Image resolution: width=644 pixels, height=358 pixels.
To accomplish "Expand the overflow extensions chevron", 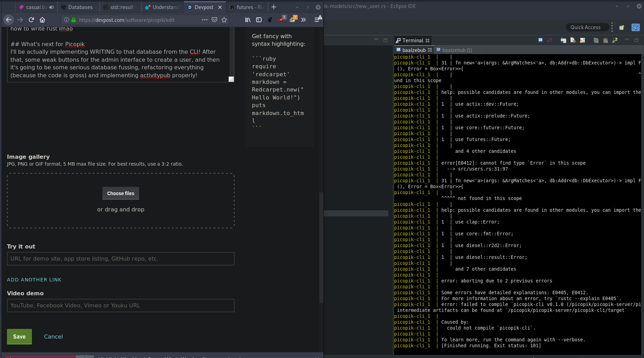I will (x=304, y=20).
